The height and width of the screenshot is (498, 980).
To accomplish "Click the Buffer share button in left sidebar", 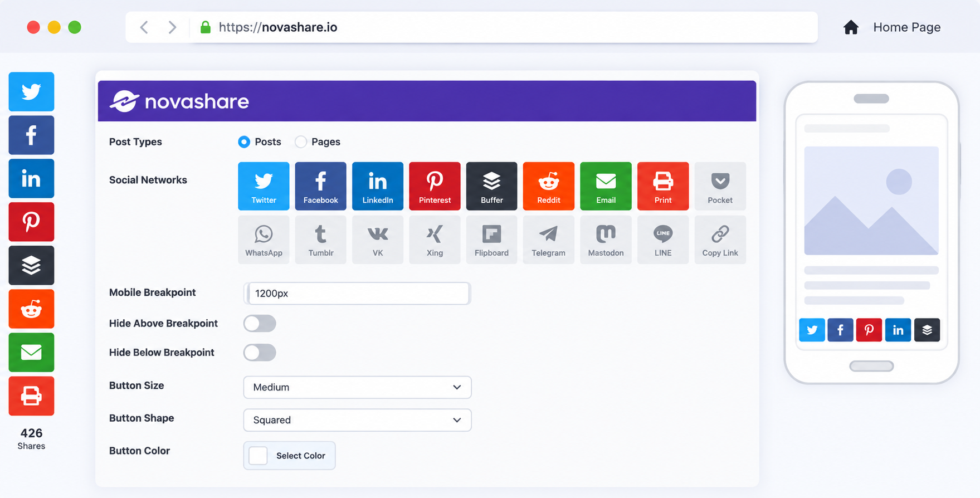I will (x=31, y=265).
